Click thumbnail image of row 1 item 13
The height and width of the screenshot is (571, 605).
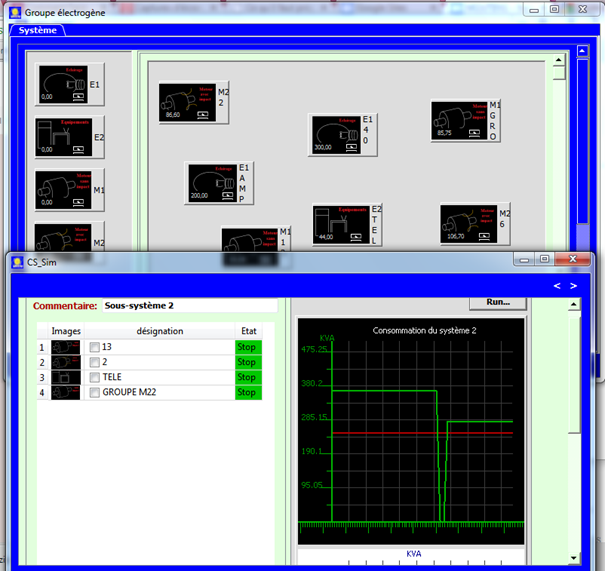[x=66, y=347]
